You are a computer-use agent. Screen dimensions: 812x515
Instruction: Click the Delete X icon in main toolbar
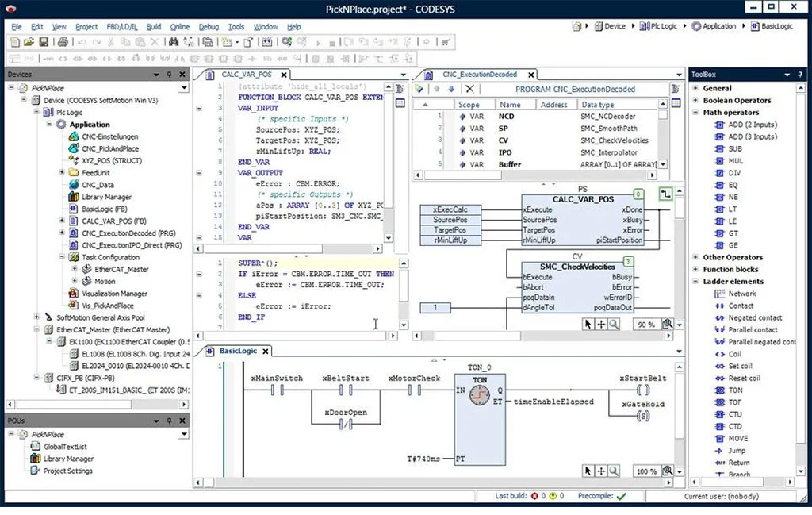pyautogui.click(x=155, y=42)
